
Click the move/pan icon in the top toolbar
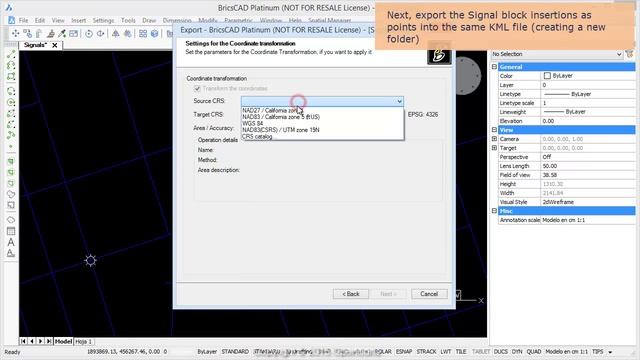16,33
